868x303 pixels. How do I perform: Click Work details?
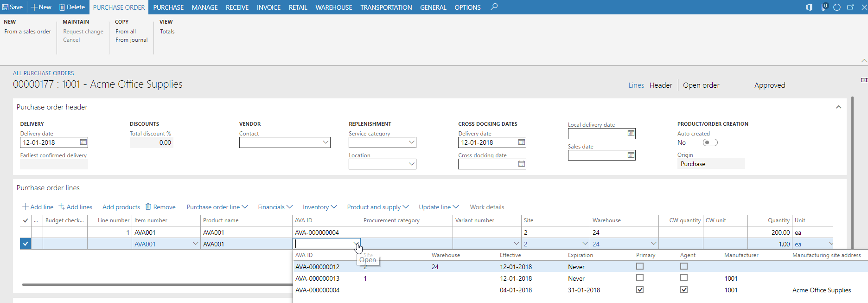click(487, 207)
